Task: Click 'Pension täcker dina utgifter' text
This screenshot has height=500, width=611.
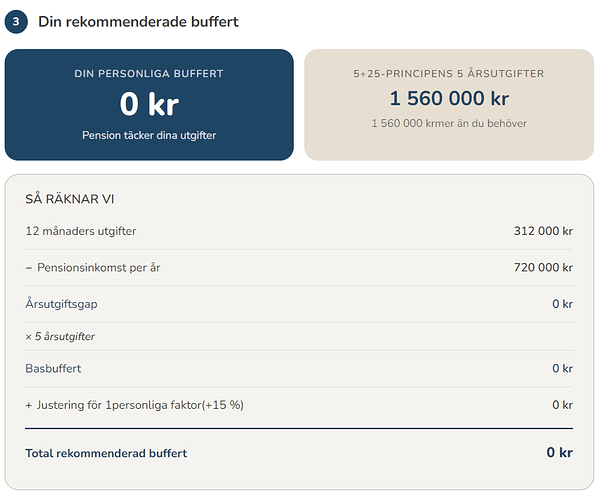Action: pyautogui.click(x=149, y=135)
